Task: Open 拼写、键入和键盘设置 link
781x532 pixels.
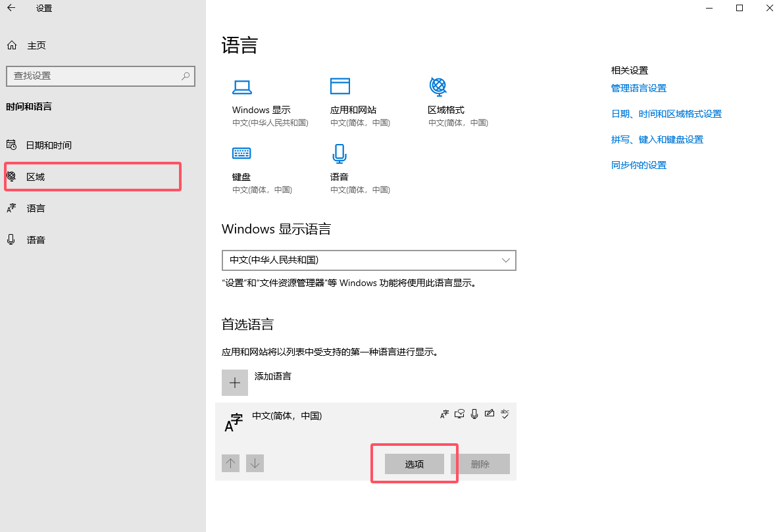Action: 657,139
